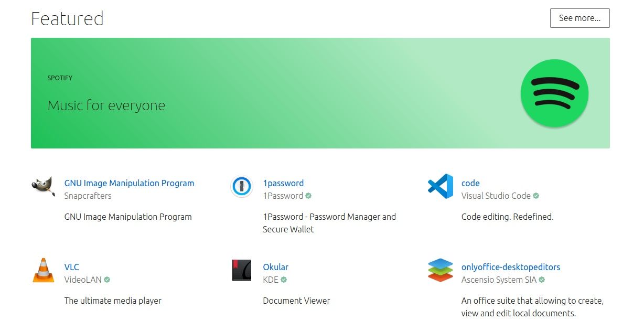Click verified badge next to Ascensio System SIA
This screenshot has width=644, height=331.
(542, 280)
